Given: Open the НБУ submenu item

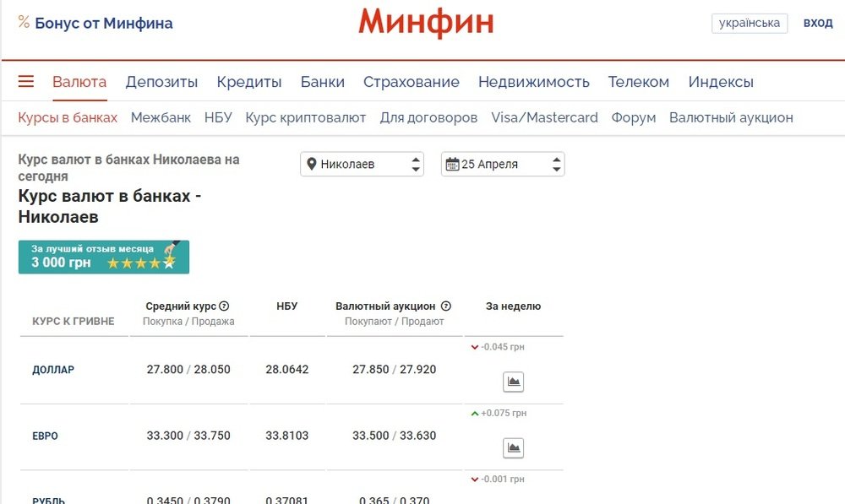Looking at the screenshot, I should (x=218, y=117).
